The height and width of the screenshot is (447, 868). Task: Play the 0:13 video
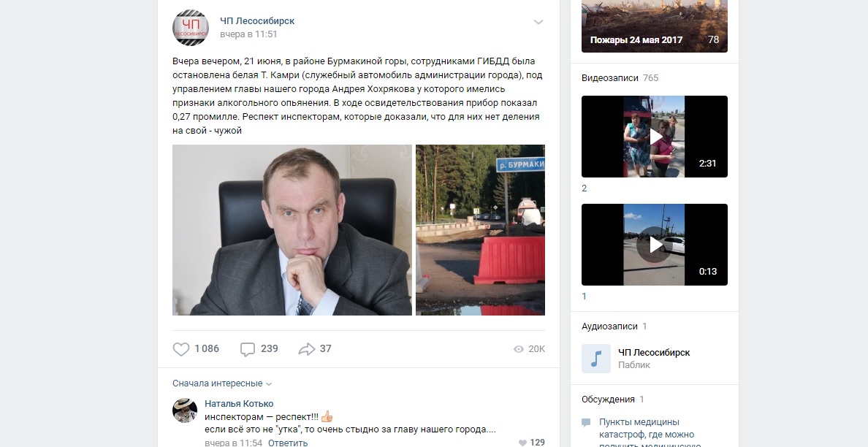tap(655, 245)
